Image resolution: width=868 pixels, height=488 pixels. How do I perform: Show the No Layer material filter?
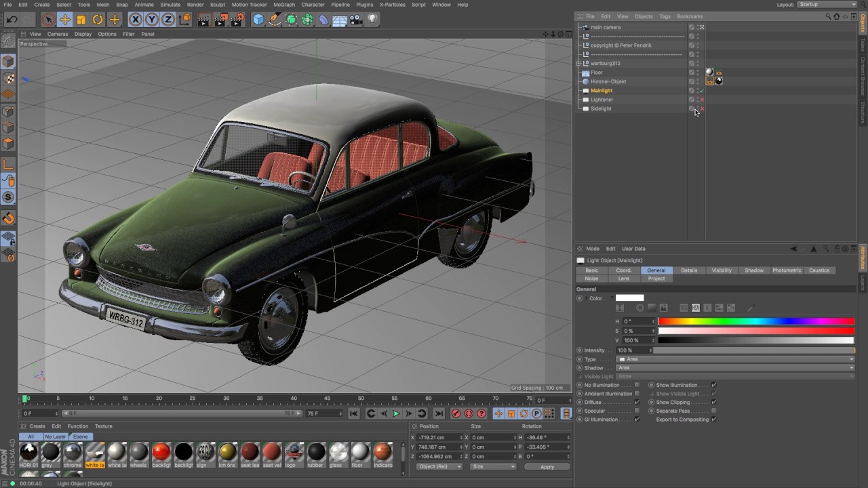coord(56,436)
